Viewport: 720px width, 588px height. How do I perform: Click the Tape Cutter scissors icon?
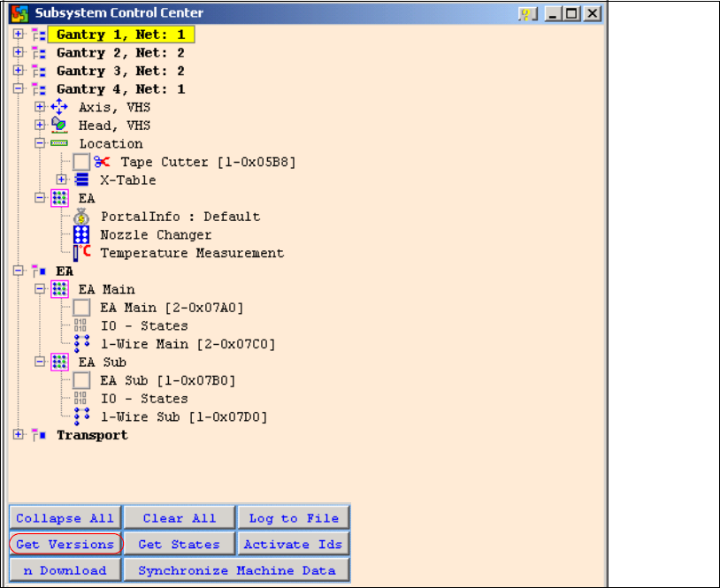[102, 162]
